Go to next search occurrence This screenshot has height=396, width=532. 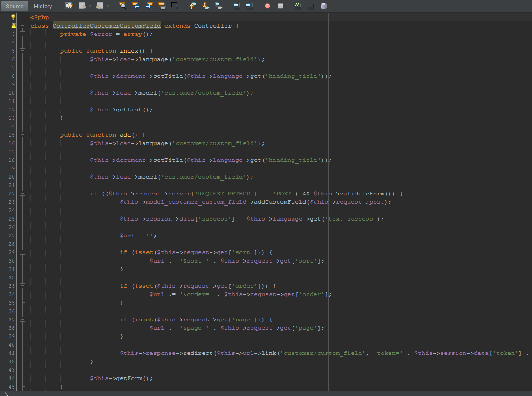pos(149,6)
